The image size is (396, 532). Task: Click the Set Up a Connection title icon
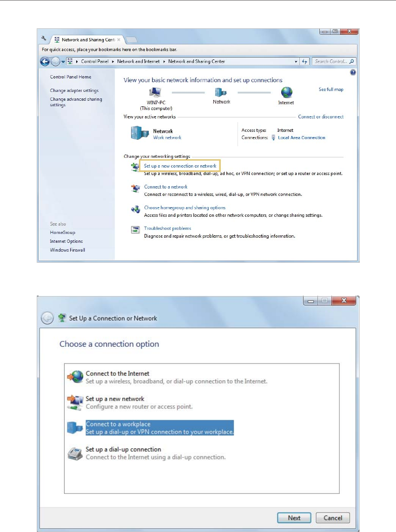[62, 318]
